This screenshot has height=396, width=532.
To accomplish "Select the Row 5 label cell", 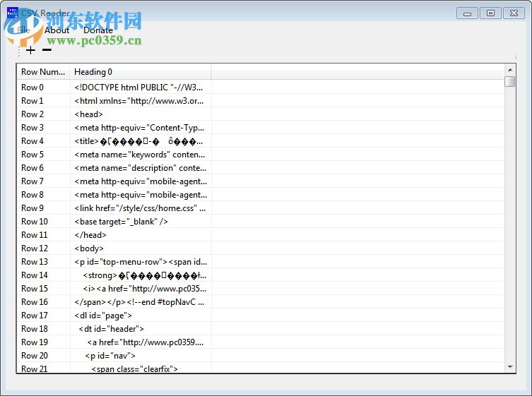I will [44, 155].
